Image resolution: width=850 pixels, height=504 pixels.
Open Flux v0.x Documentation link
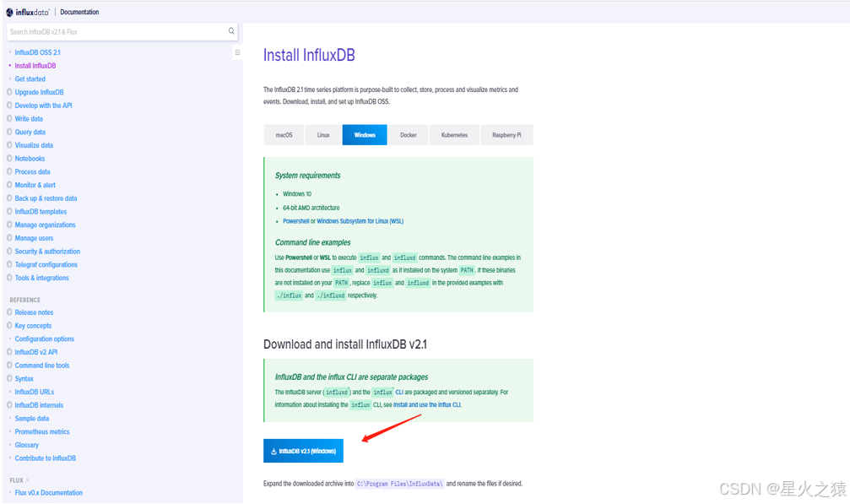(x=49, y=493)
